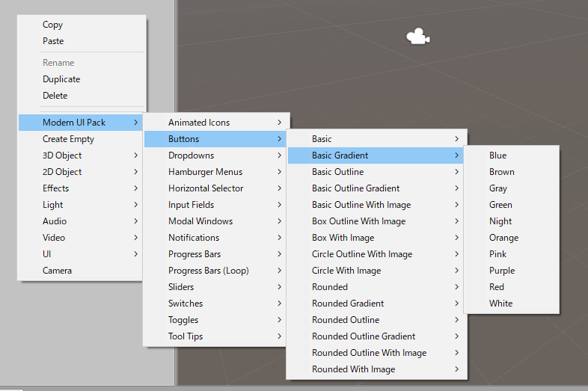Open the Basic button style submenu
Viewport: 588px width, 391px height.
click(376, 139)
